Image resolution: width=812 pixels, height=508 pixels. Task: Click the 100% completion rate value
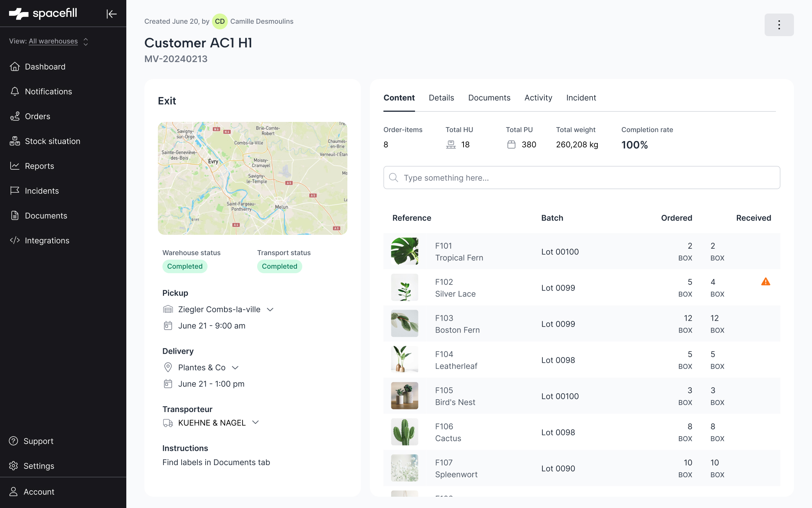click(635, 145)
